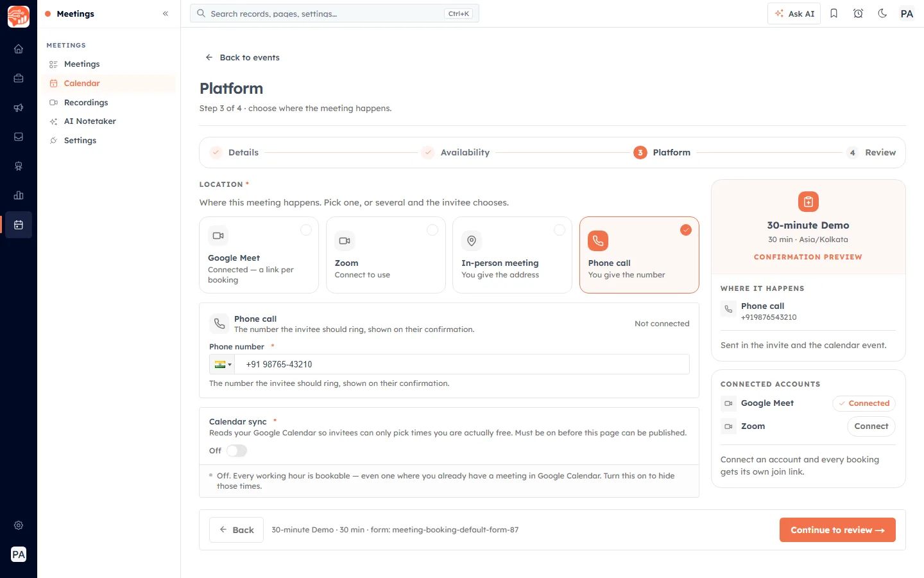
Task: Open the gear icon at the rail bottom
Action: (x=19, y=525)
